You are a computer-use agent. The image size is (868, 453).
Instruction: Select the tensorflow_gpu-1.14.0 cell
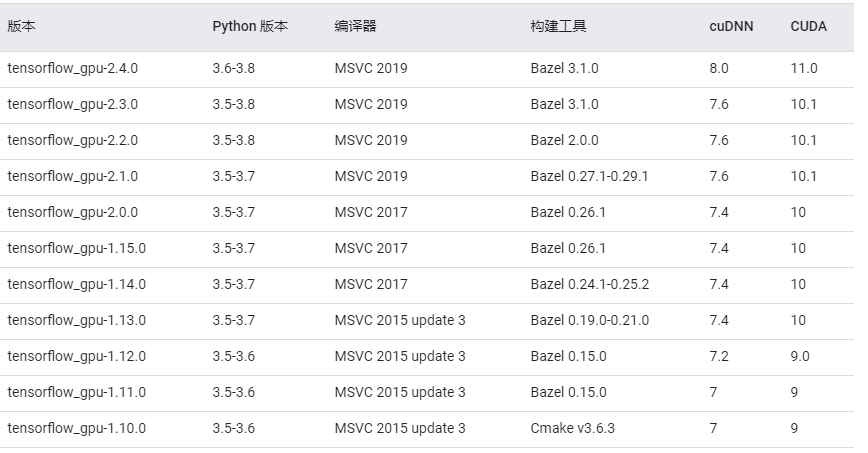(76, 284)
